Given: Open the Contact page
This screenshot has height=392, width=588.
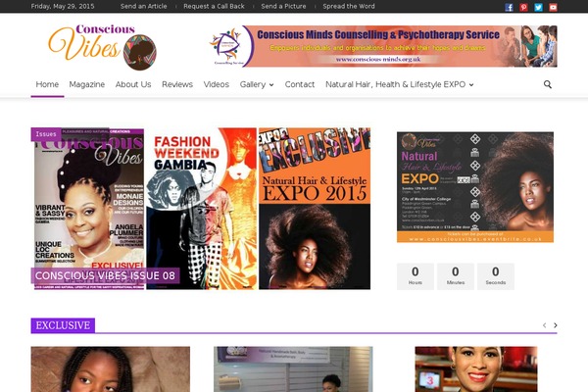Looking at the screenshot, I should click(300, 84).
